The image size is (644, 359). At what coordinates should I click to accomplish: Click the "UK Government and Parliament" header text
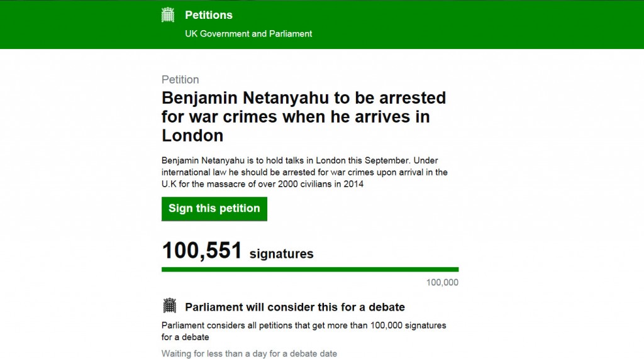point(248,33)
